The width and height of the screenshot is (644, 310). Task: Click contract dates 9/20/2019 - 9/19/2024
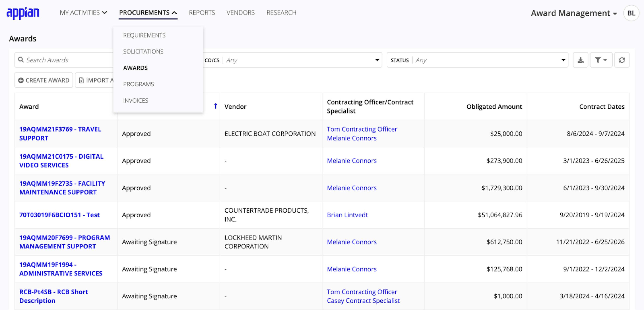(592, 215)
